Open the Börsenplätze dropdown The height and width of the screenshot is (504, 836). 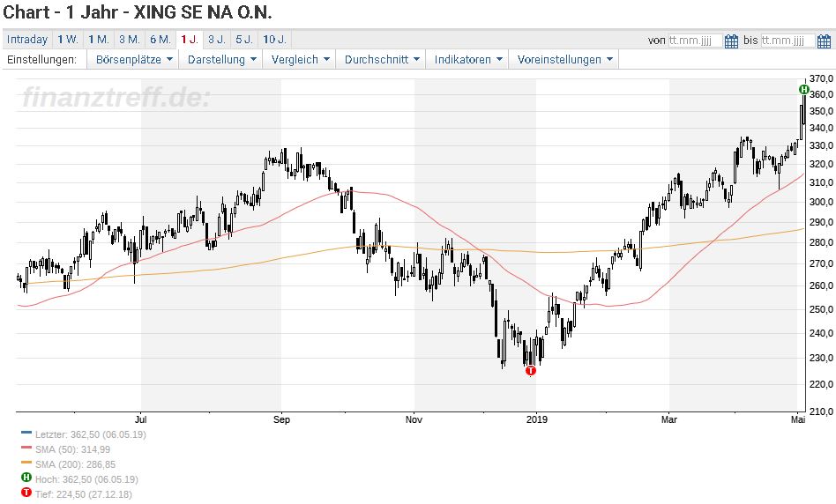[x=133, y=60]
